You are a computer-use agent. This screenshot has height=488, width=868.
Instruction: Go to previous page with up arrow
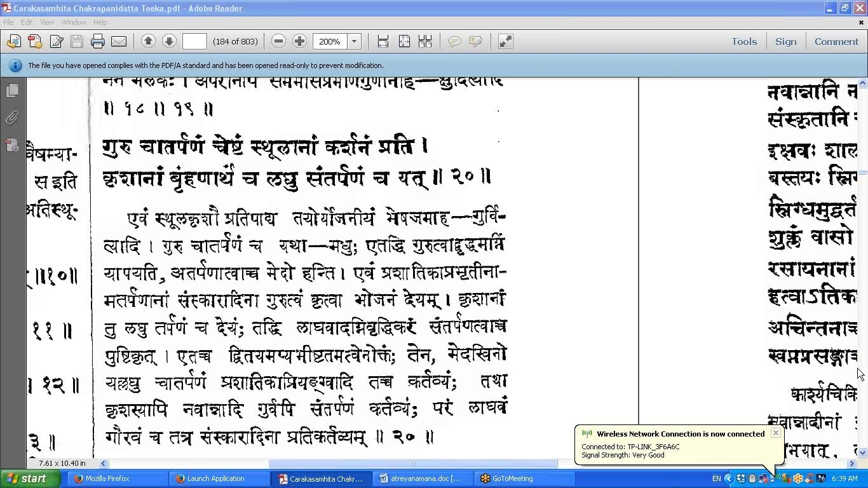coord(148,41)
